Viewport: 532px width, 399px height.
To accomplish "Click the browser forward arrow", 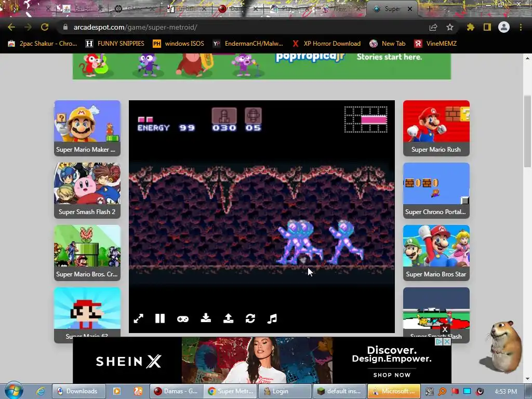I will pos(28,27).
